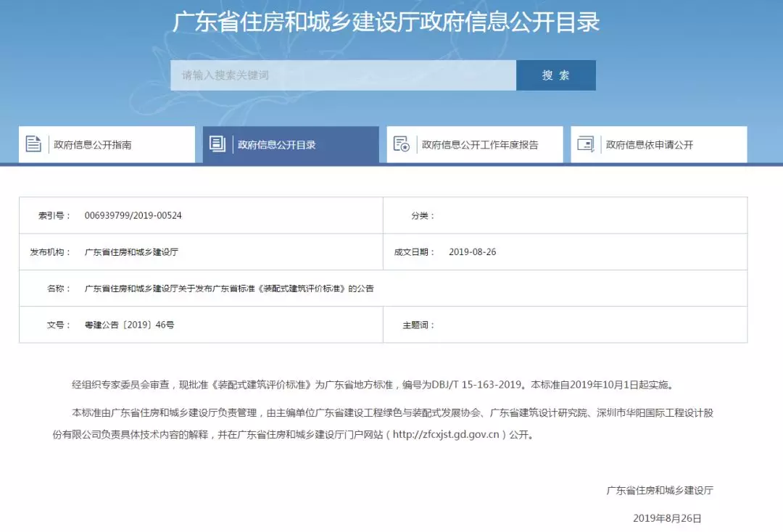783x532 pixels.
Task: Open the http://zfcxjst.gd.gov.cn link
Action: 445,435
